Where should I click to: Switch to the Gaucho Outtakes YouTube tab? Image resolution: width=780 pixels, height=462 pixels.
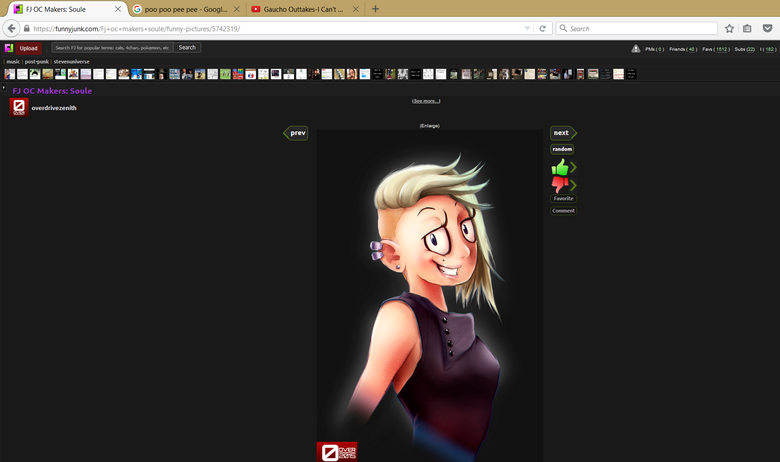point(303,9)
